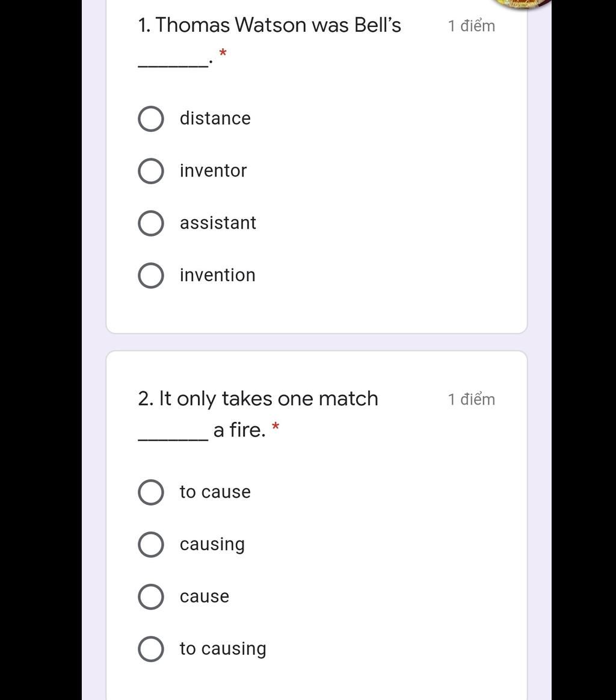Click the 'assistant' label text
Image resolution: width=616 pixels, height=700 pixels.
218,223
